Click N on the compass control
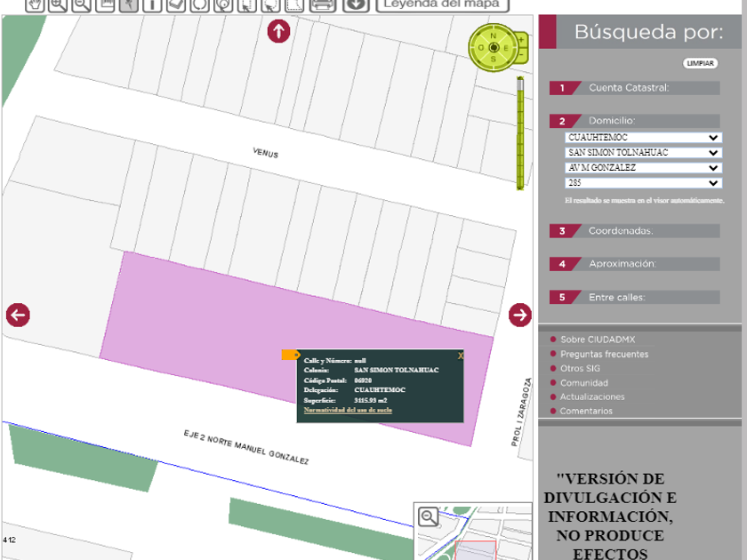This screenshot has height=560, width=747. pyautogui.click(x=493, y=36)
